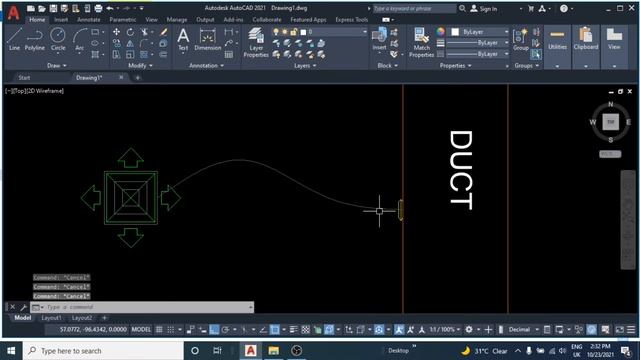Select the Stretch tool in Modify panel
This screenshot has width=640, height=360.
(x=116, y=54)
